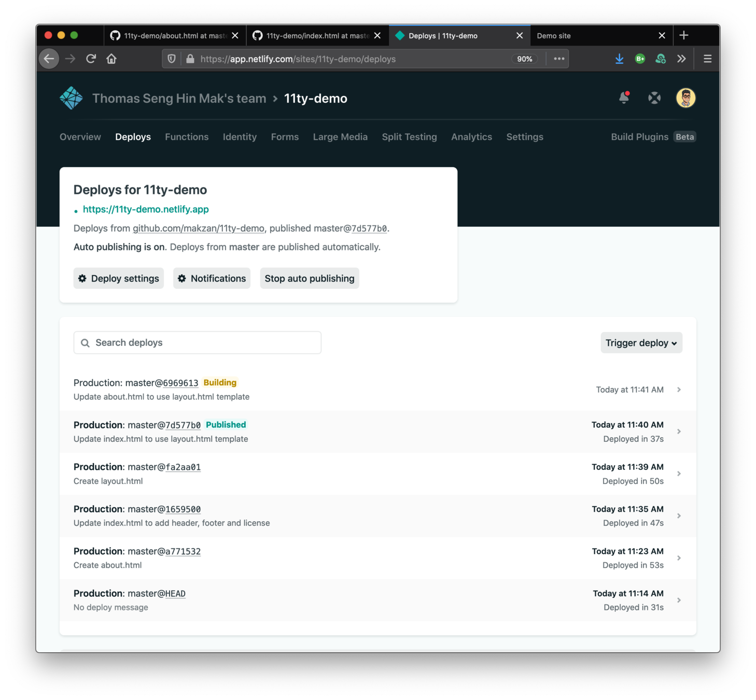Open the downloads arrow icon
Viewport: 756px width, 700px height.
click(x=619, y=59)
